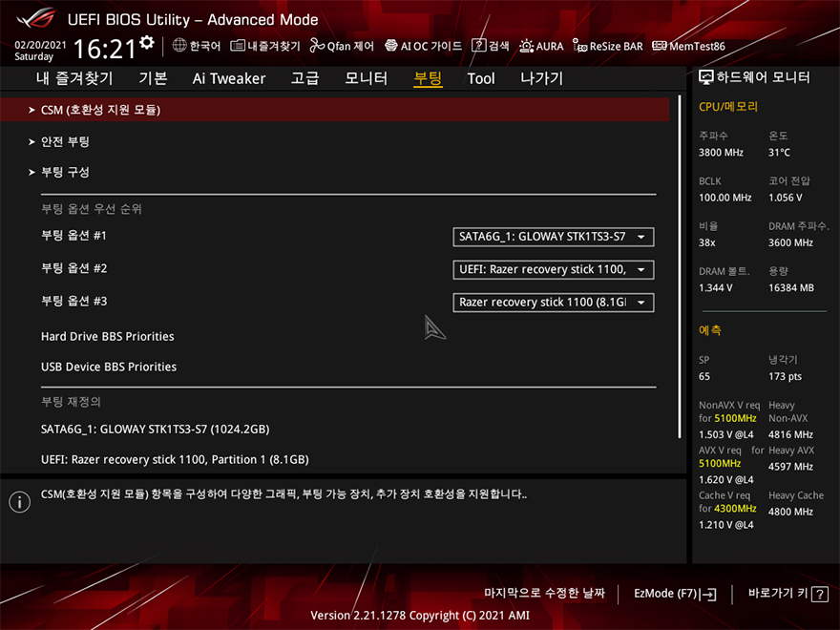The width and height of the screenshot is (840, 630).
Task: Open the 나가기 tab
Action: point(541,78)
